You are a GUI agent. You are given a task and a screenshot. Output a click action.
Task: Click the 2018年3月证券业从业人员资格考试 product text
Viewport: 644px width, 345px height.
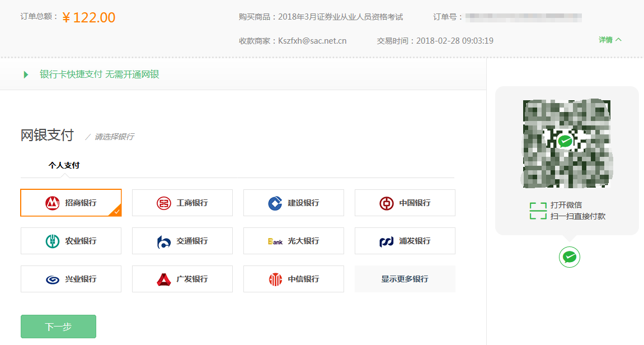(x=341, y=17)
